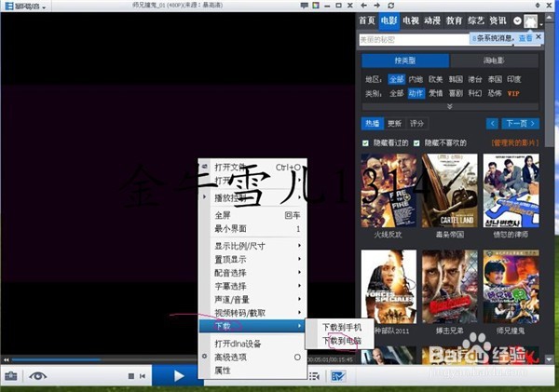The image size is (559, 392).
Task: Open the 搏击兄弟 movie poster
Action: point(450,287)
